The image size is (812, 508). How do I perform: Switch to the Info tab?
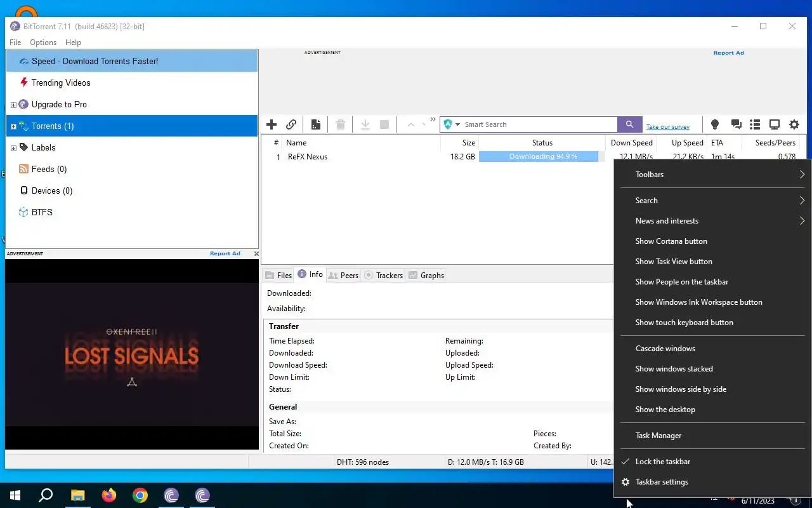(310, 274)
